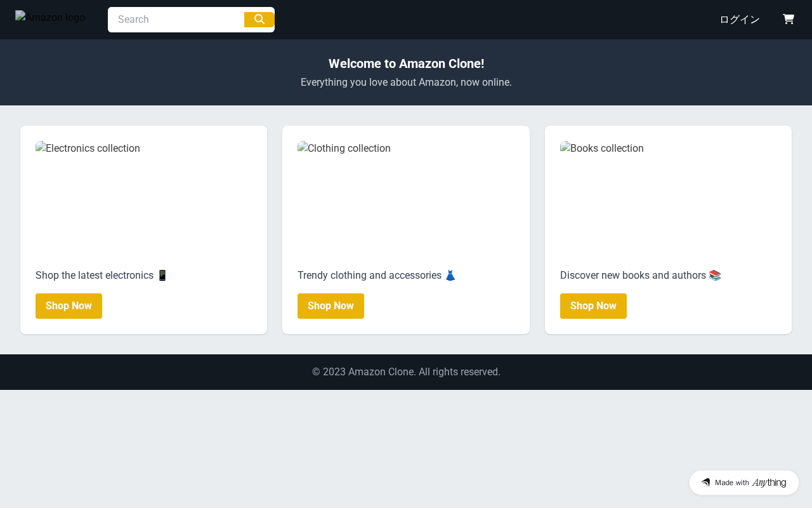Click the '© 2023 Amazon Clone' footer text
The height and width of the screenshot is (508, 812).
[406, 371]
